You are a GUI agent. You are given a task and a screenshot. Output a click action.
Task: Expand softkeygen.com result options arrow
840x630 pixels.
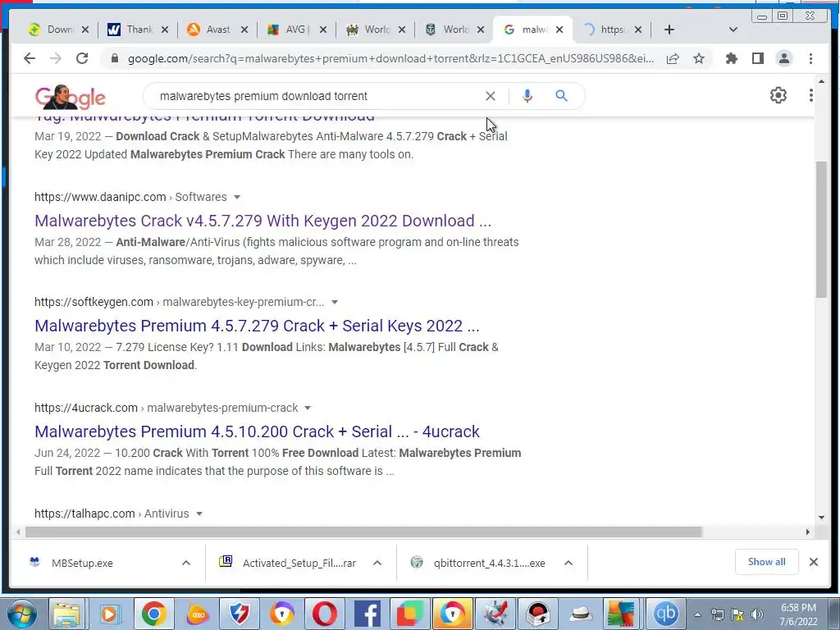(335, 302)
